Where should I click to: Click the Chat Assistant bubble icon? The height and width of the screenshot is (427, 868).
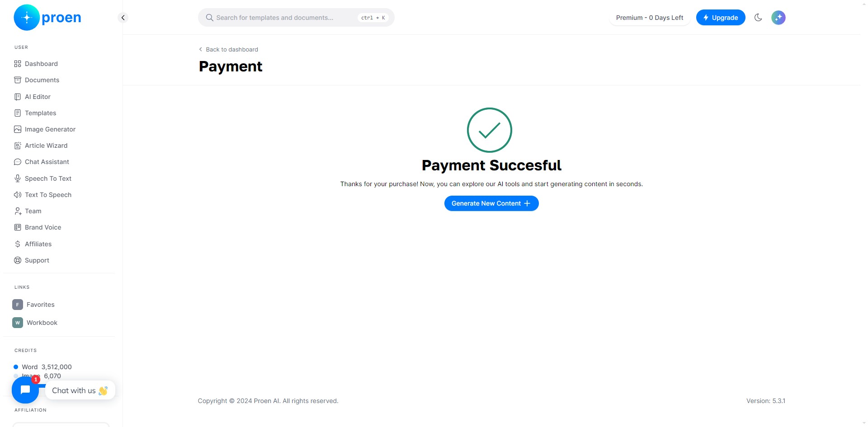(x=18, y=162)
